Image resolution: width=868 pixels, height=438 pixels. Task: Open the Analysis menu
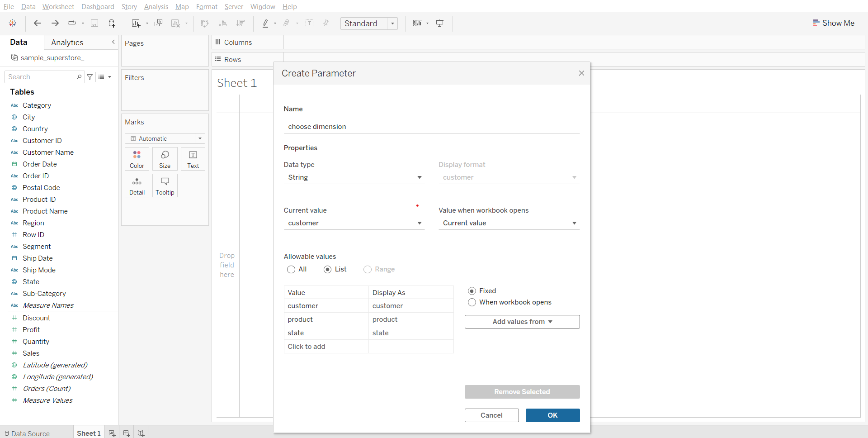(156, 6)
